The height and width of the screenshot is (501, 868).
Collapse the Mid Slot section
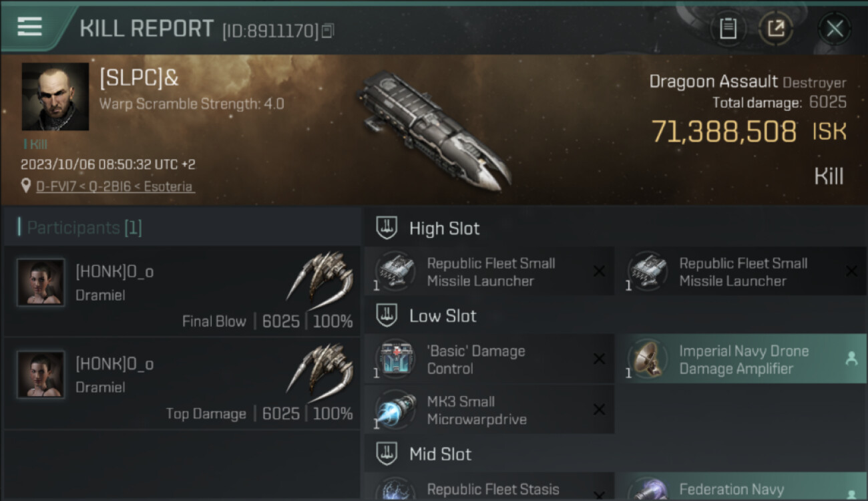387,454
